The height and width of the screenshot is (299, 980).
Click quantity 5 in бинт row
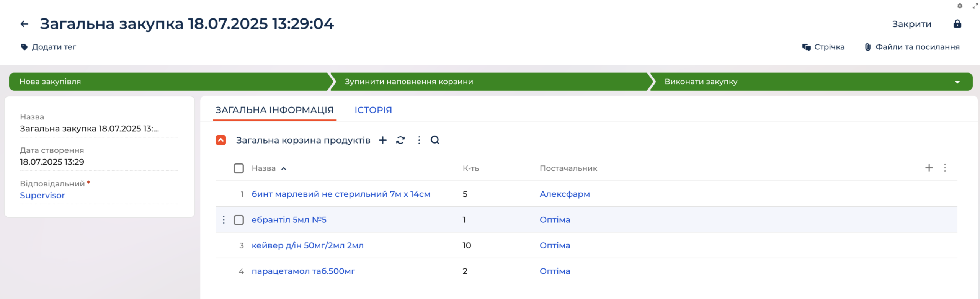pos(465,194)
